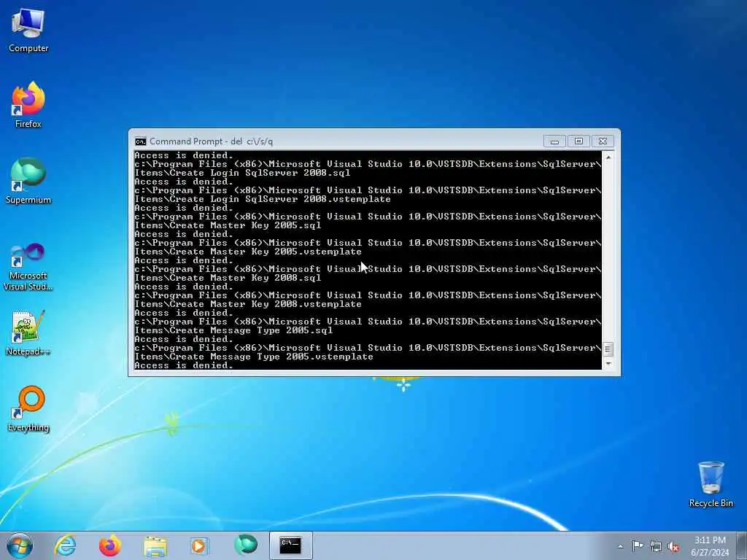Click the Command Prompt title bar text
747x560 pixels.
(211, 141)
